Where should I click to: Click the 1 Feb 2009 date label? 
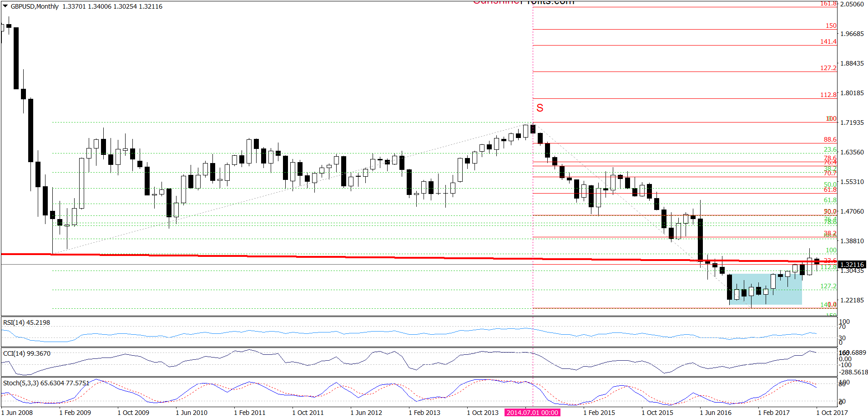coord(75,413)
